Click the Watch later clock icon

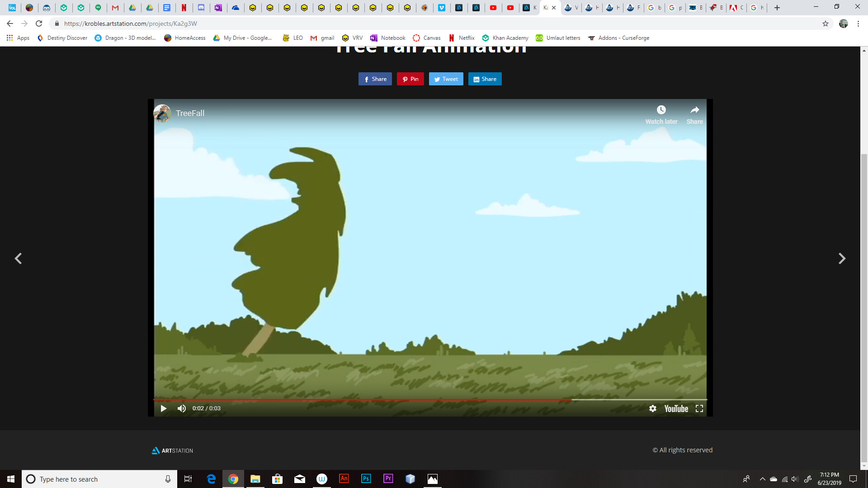coord(661,110)
